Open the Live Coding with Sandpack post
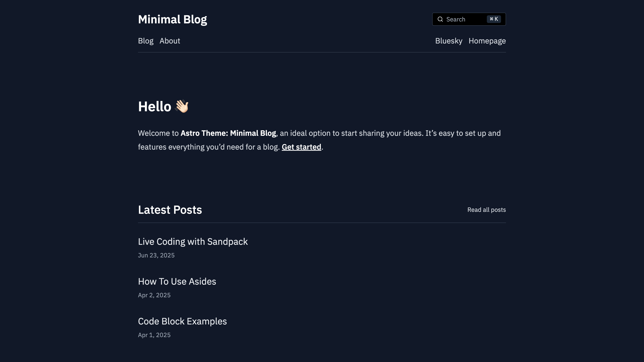The image size is (644, 362). (x=193, y=242)
